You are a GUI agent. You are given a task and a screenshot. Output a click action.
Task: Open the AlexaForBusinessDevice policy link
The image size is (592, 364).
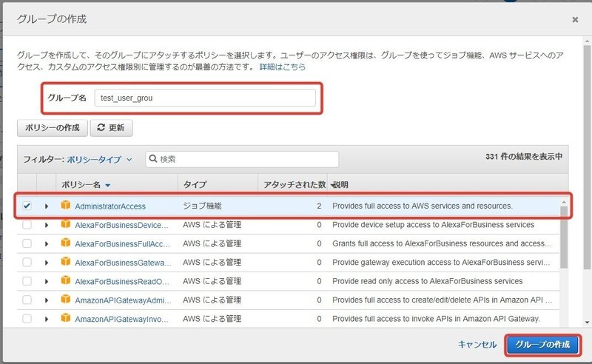[121, 225]
